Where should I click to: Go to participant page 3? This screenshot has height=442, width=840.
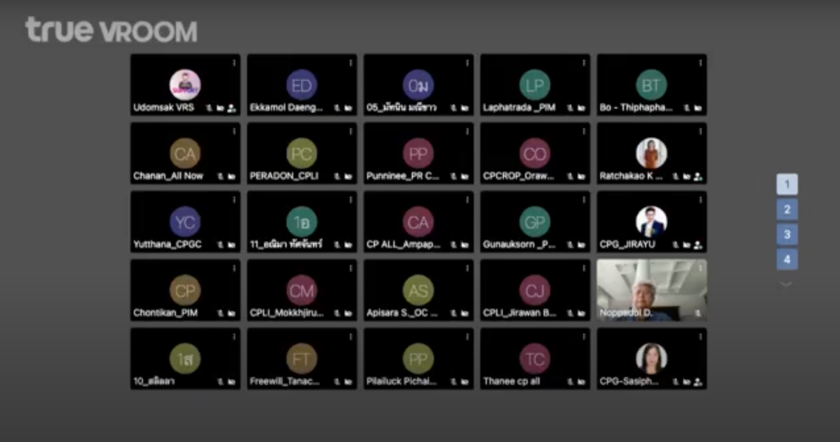click(787, 234)
